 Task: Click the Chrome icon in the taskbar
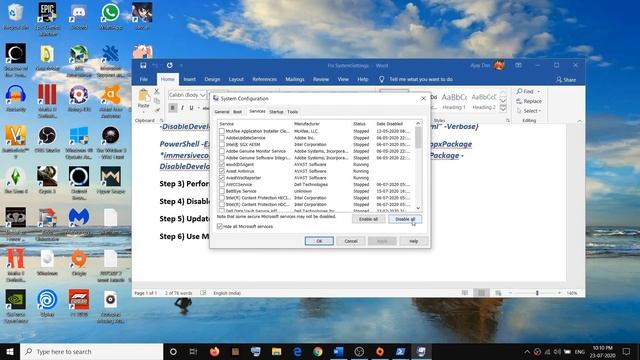(318, 351)
